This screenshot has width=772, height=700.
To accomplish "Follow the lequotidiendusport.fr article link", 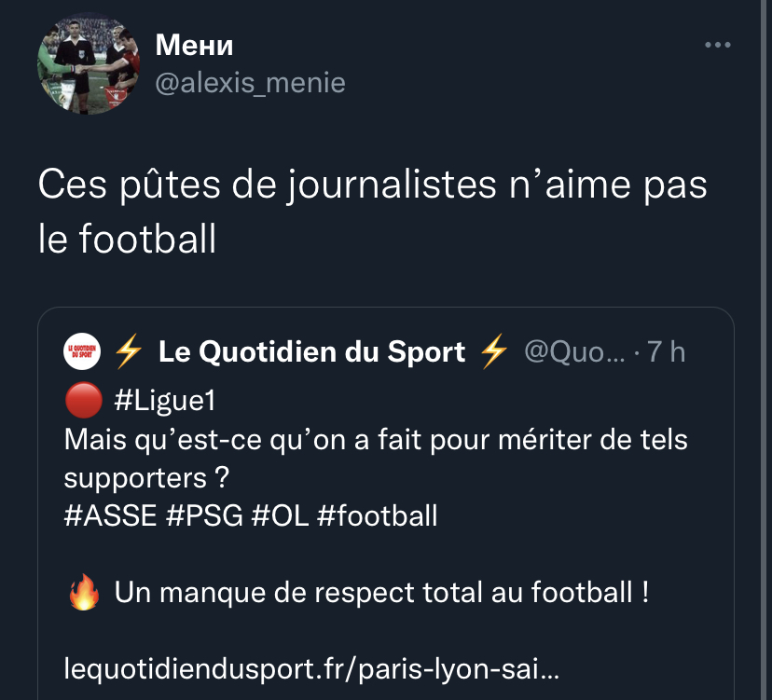I will click(x=311, y=668).
